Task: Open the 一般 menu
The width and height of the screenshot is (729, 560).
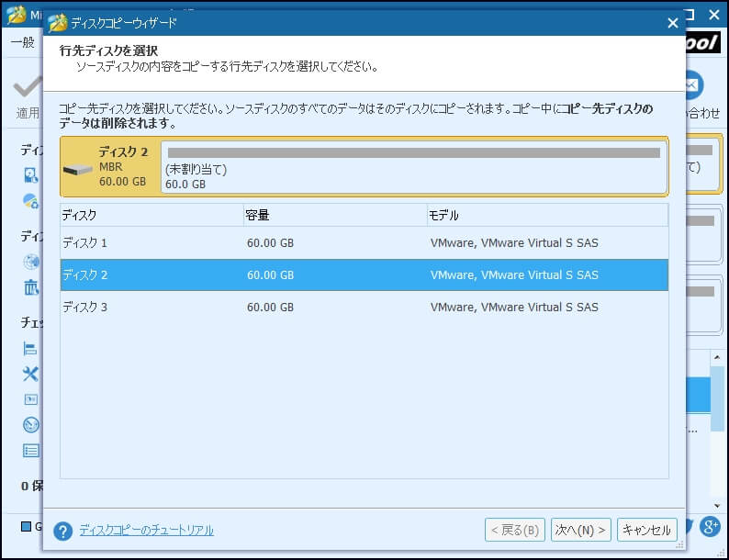Action: pos(22,43)
